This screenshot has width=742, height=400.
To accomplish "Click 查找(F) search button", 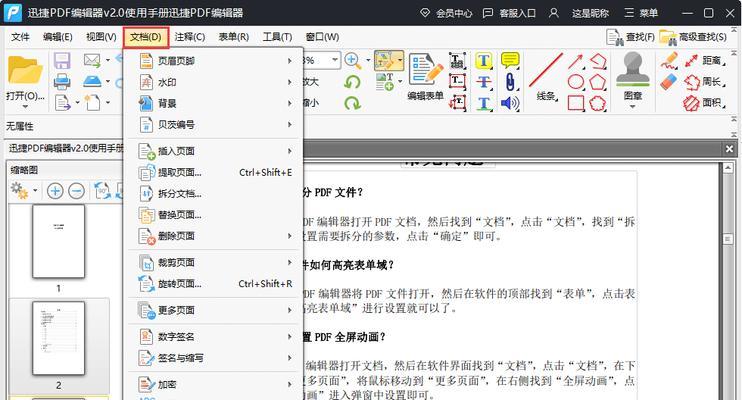I will 630,37.
